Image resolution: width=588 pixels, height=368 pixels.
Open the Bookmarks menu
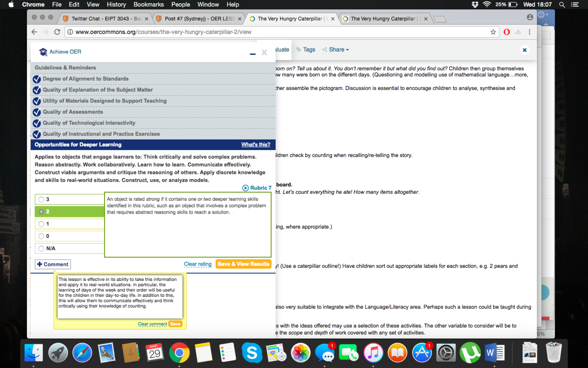[148, 5]
